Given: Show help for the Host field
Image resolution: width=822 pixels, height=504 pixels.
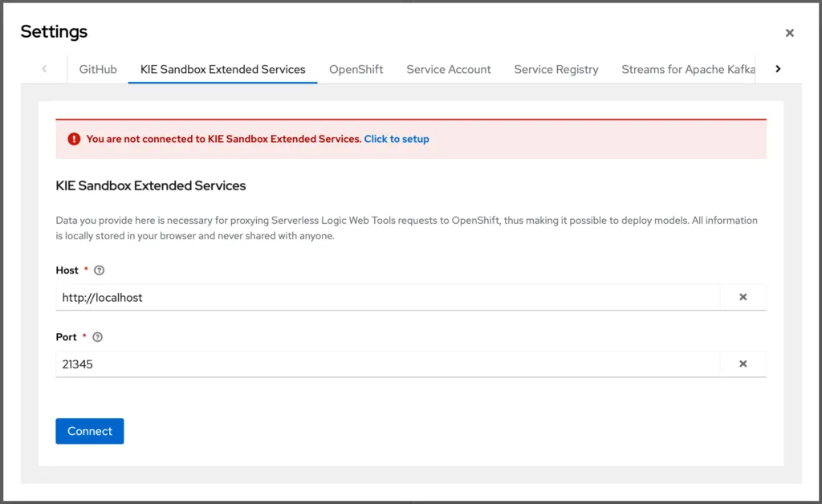Looking at the screenshot, I should click(x=99, y=270).
